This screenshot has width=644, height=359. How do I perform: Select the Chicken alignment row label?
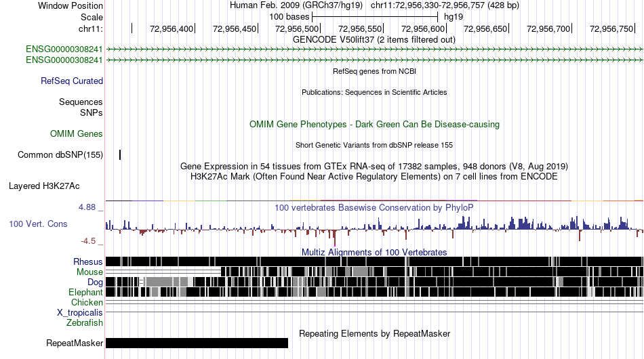(x=87, y=302)
